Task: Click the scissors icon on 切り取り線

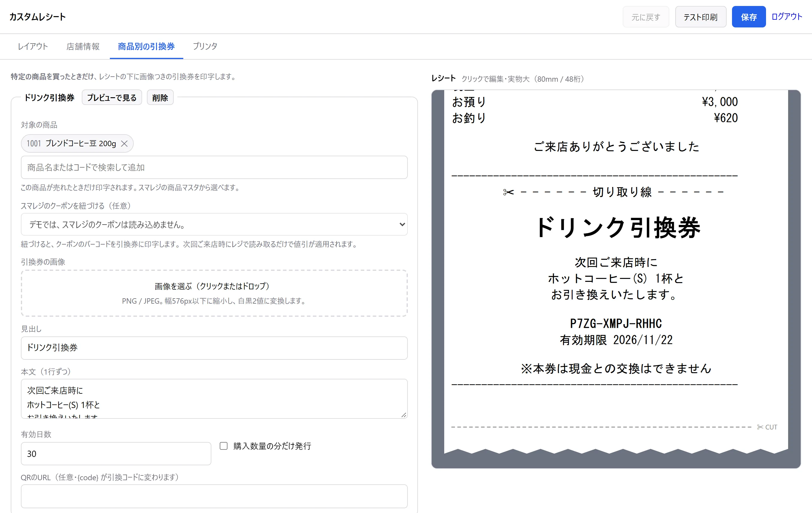Action: coord(508,192)
